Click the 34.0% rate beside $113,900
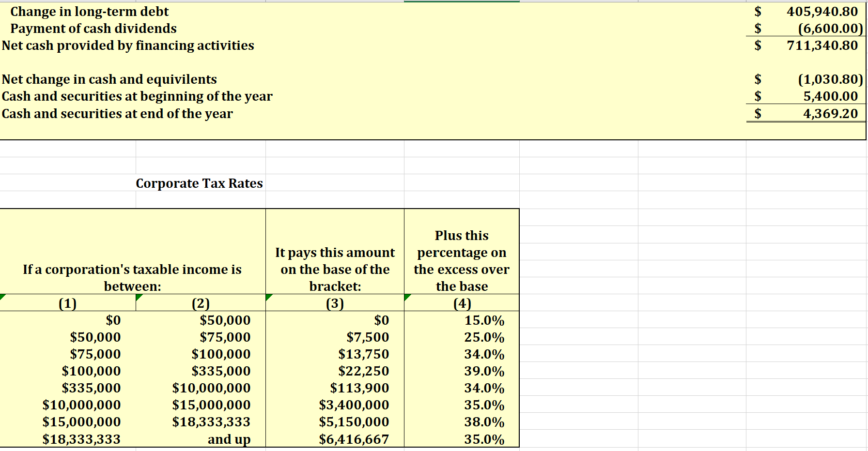The height and width of the screenshot is (451, 868). [484, 388]
